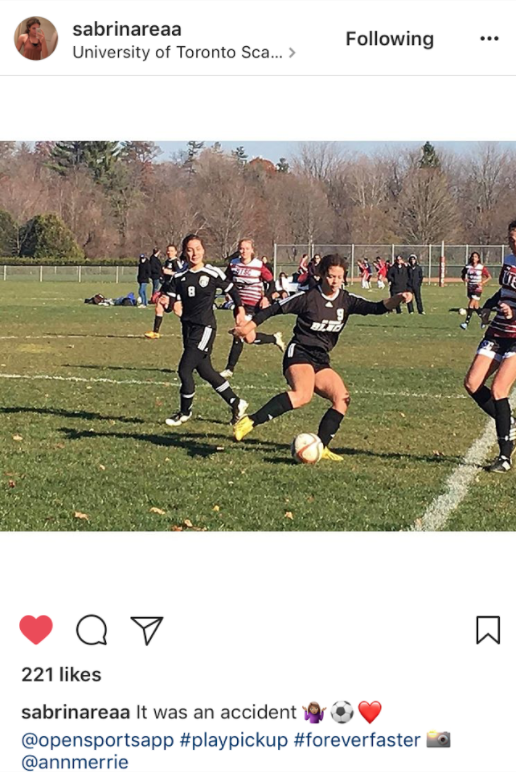Tap the soccer game photo
Screen dimensions: 516x772
258,336
